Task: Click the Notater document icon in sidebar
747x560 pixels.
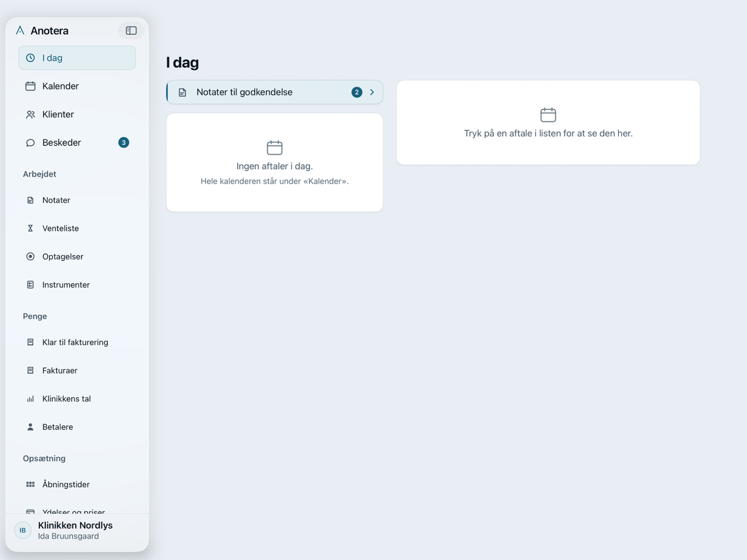Action: (x=31, y=200)
